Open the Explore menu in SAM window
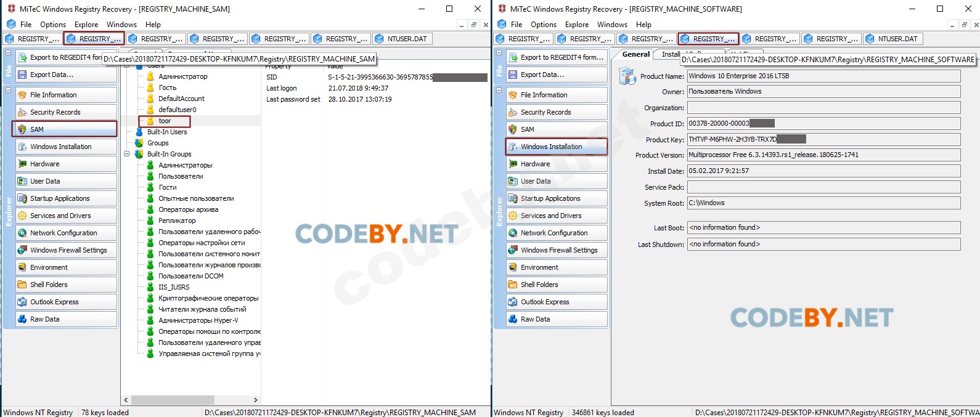Image resolution: width=980 pixels, height=417 pixels. pyautogui.click(x=86, y=25)
